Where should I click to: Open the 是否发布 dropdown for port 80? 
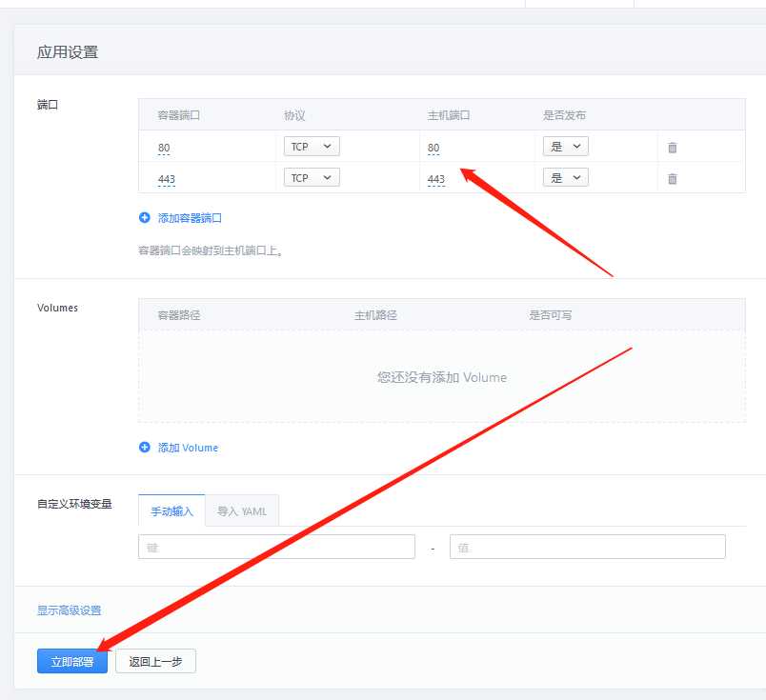coord(566,147)
